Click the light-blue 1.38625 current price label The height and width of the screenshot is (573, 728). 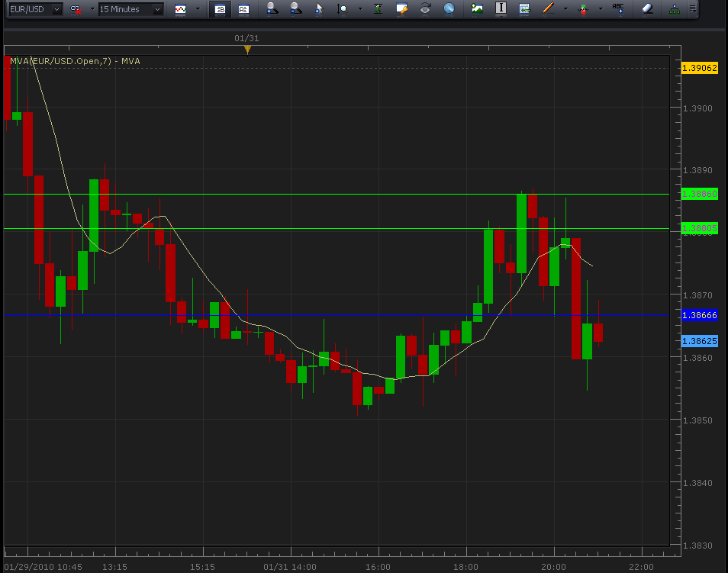click(x=700, y=341)
